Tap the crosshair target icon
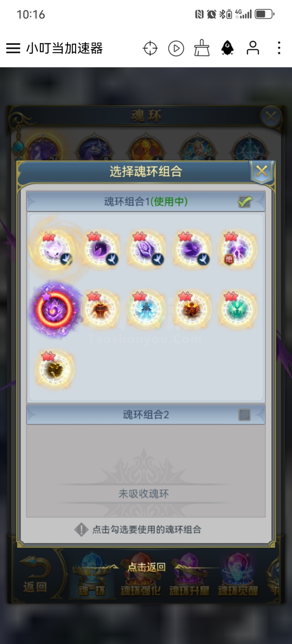 click(x=150, y=48)
